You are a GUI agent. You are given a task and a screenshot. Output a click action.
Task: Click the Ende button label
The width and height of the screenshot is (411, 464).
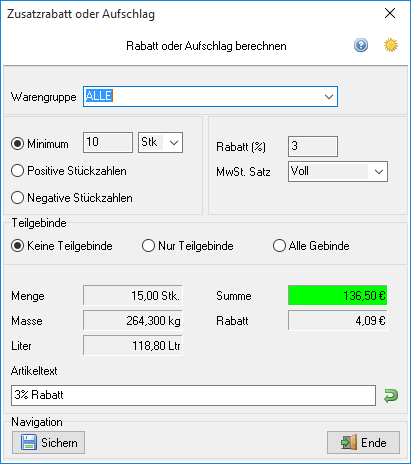coord(374,443)
